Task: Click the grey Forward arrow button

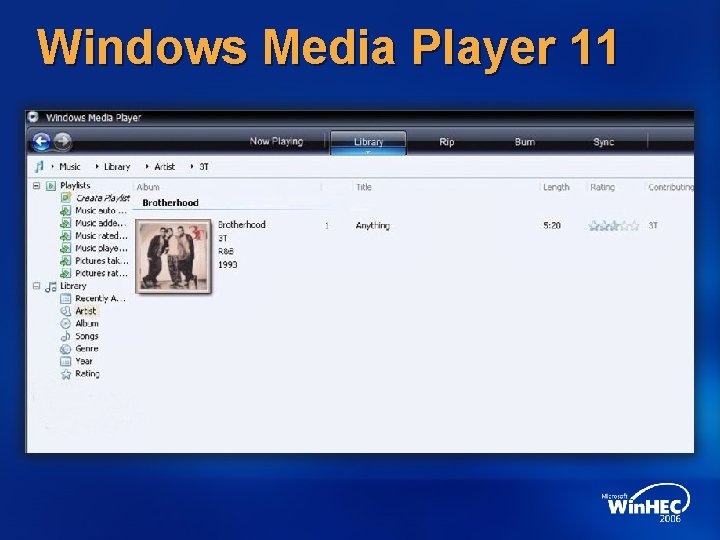Action: pos(63,141)
